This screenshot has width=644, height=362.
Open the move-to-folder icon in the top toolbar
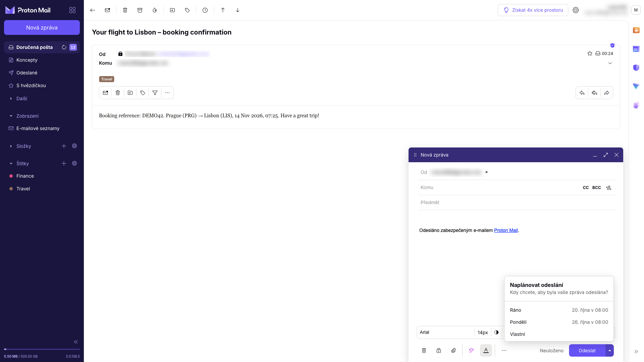(x=172, y=10)
